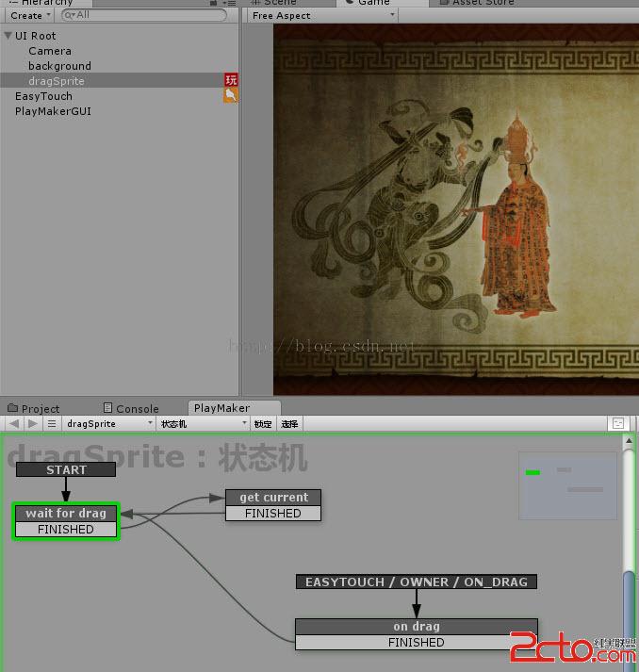The width and height of the screenshot is (639, 672).
Task: Open the dragSprite object dropdown in PlayMaker
Action: coord(108,424)
